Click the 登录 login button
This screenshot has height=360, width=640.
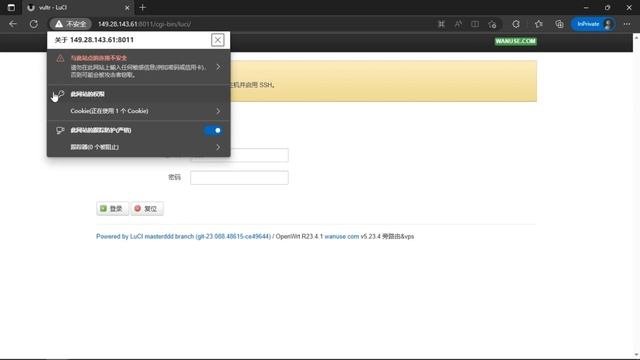pos(112,209)
